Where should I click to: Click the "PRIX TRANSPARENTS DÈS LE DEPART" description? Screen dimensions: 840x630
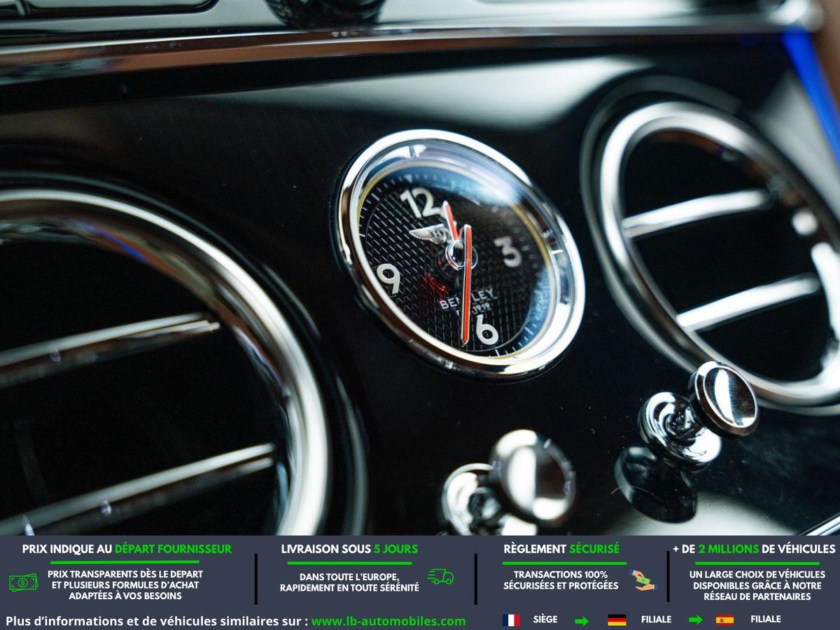125,584
